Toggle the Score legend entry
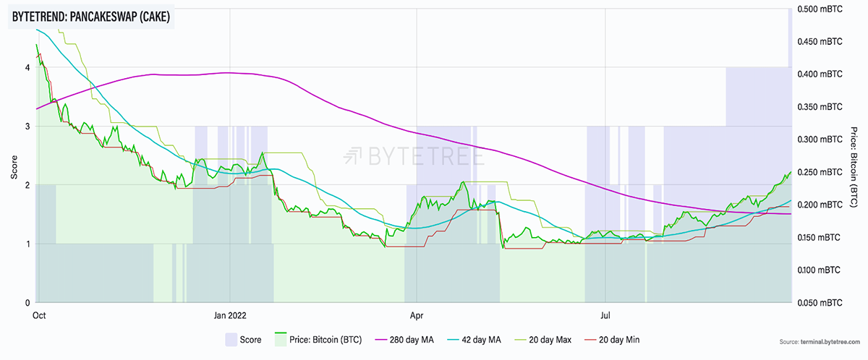This screenshot has width=868, height=360. coord(244,339)
